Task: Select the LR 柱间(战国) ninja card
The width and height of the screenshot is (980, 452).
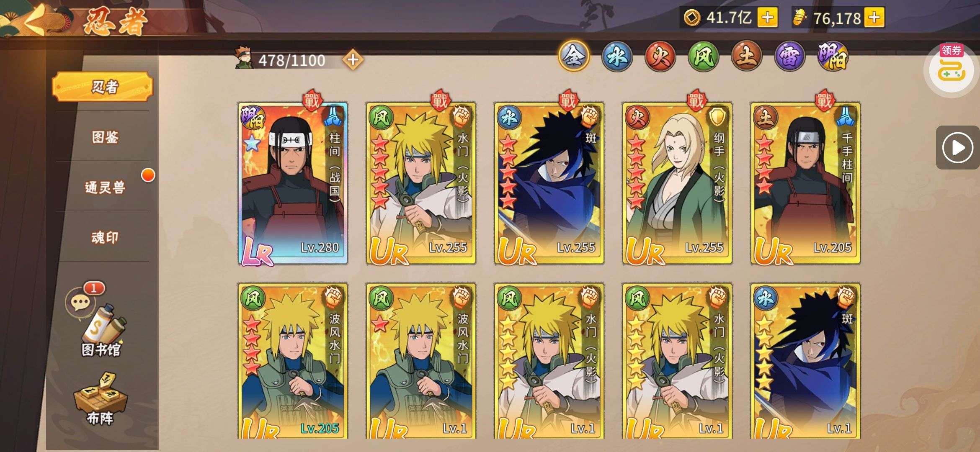Action: point(293,183)
